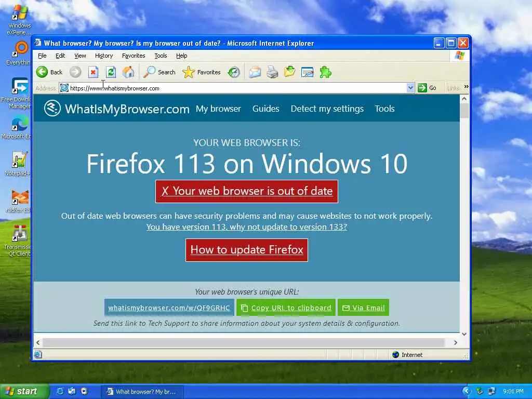Click 'How to update Firefox' button
Viewport: 532px width, 399px height.
coord(247,250)
